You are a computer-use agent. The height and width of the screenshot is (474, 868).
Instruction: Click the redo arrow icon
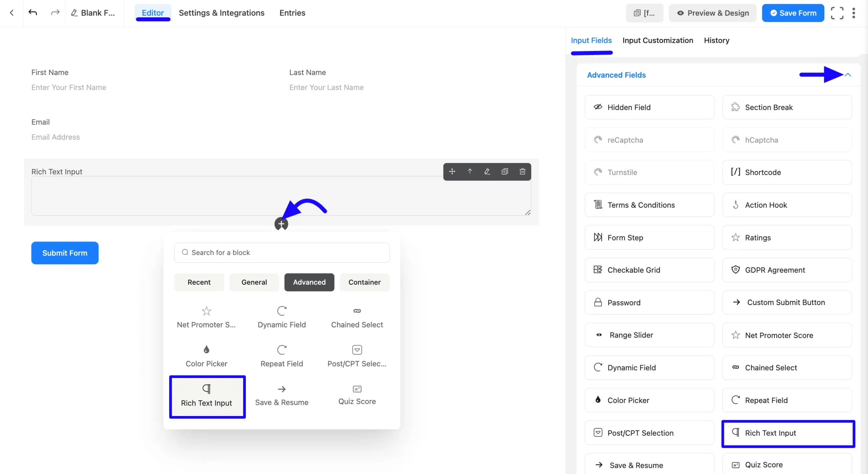55,13
